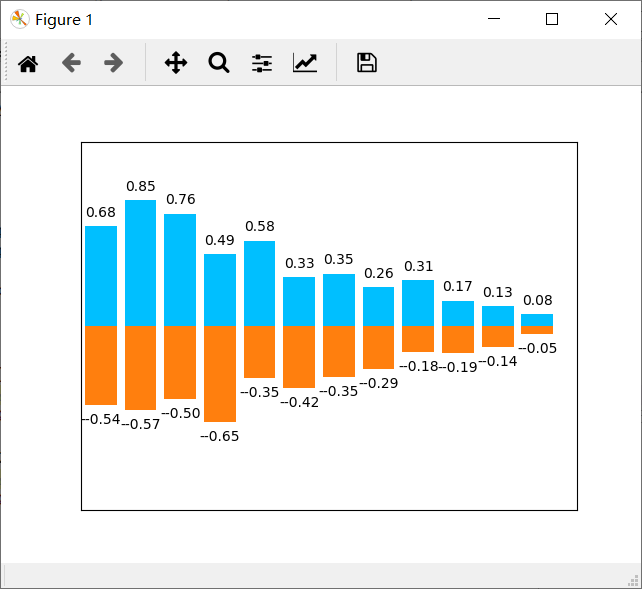Click the value label -0.29
The image size is (642, 589).
[x=379, y=383]
